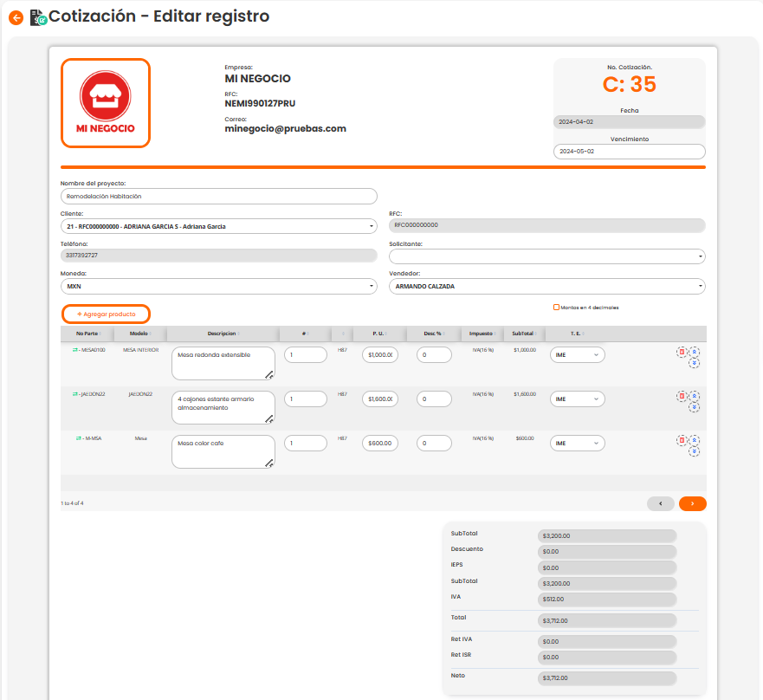This screenshot has width=763, height=700.
Task: Sort table by Descripcion column header
Action: pos(223,334)
